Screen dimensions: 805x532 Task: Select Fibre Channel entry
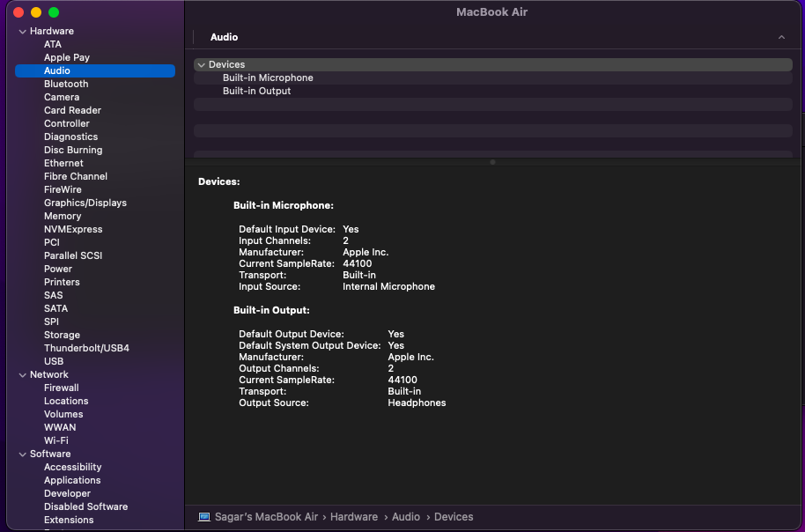[76, 177]
